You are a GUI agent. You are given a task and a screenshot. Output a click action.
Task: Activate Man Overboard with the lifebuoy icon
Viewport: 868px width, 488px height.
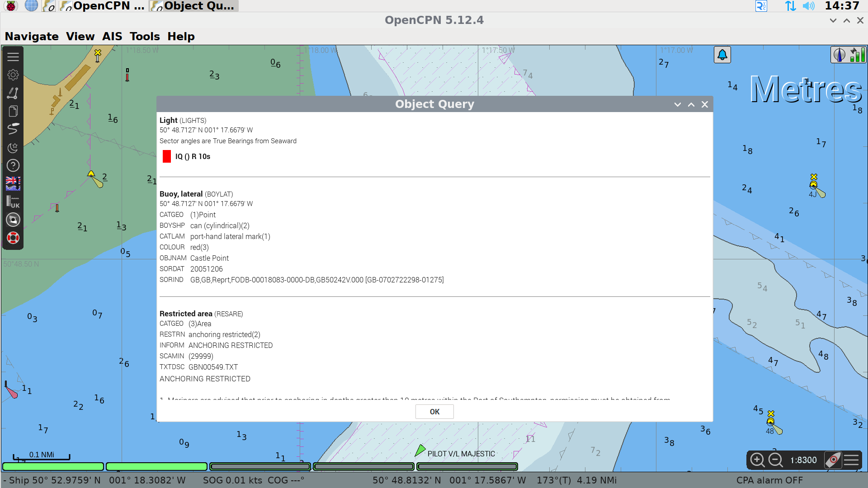coord(13,238)
